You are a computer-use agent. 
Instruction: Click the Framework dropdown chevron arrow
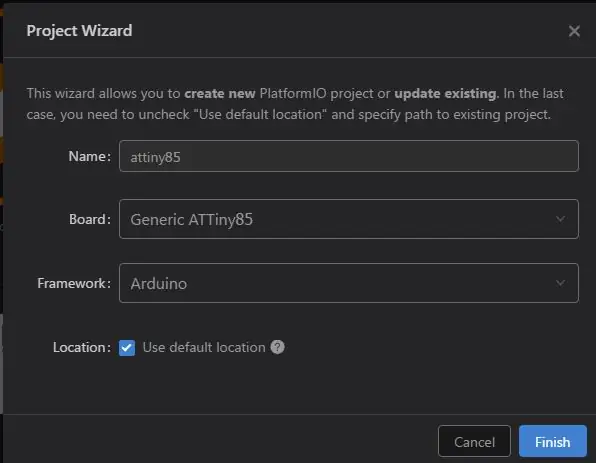click(560, 283)
